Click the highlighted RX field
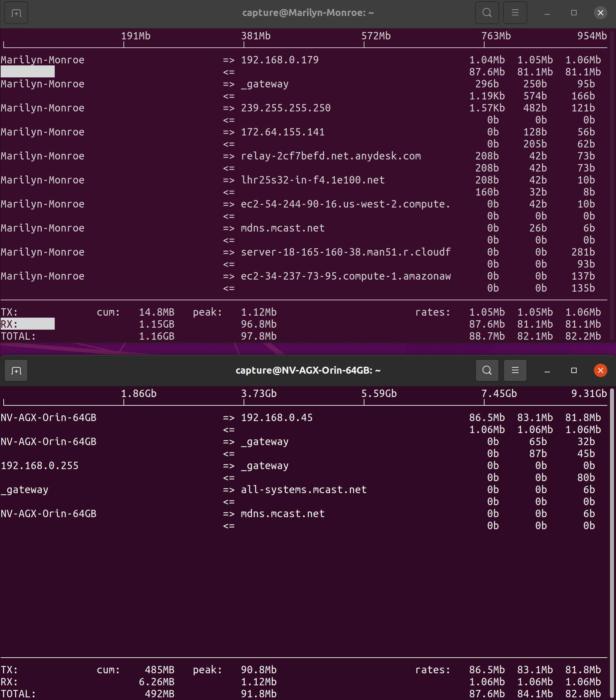The height and width of the screenshot is (700, 616). [x=27, y=324]
